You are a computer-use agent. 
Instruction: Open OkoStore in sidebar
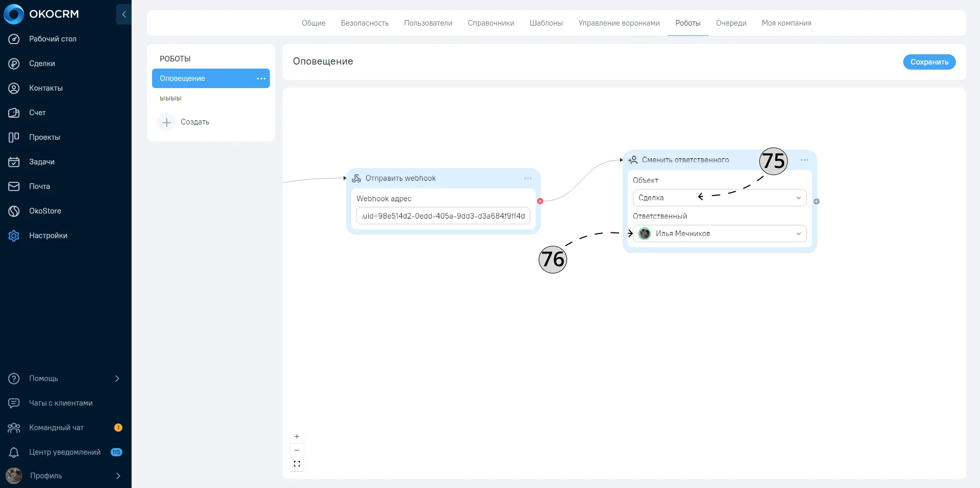click(45, 211)
